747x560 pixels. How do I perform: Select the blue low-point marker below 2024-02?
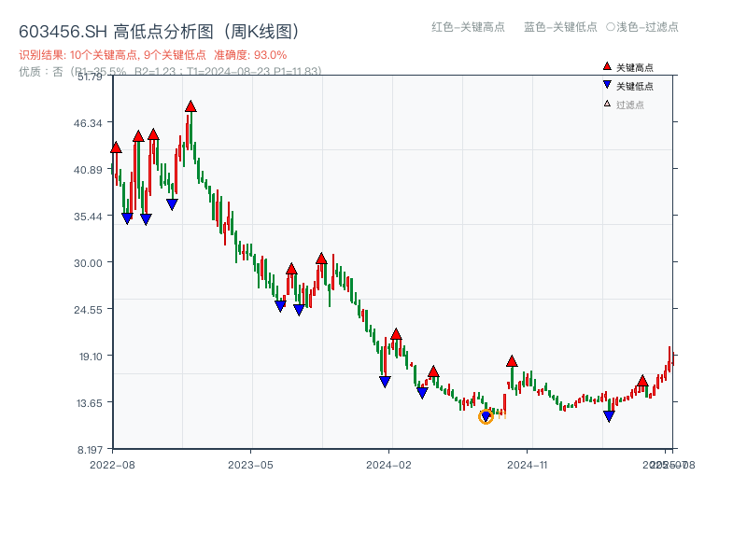(x=383, y=381)
